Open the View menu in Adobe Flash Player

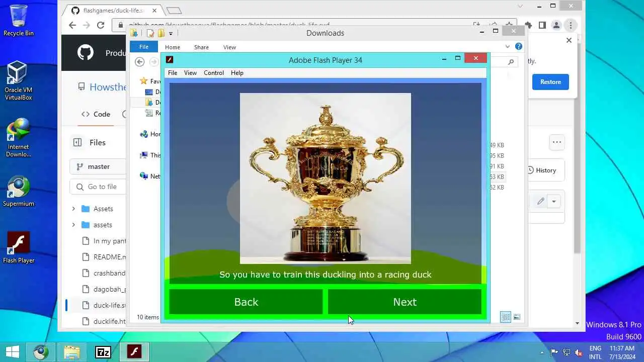click(x=190, y=73)
